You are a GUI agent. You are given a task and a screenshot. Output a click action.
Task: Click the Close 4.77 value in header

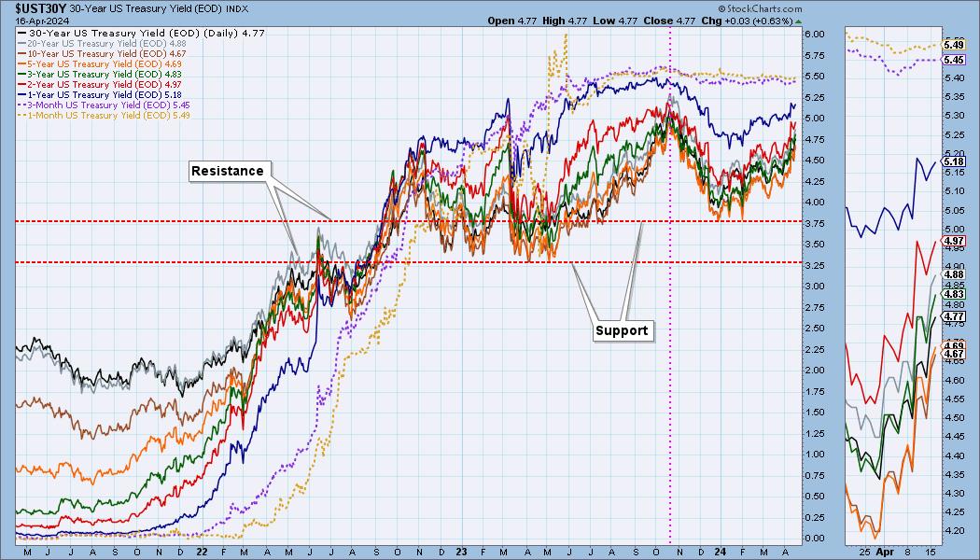pos(669,21)
